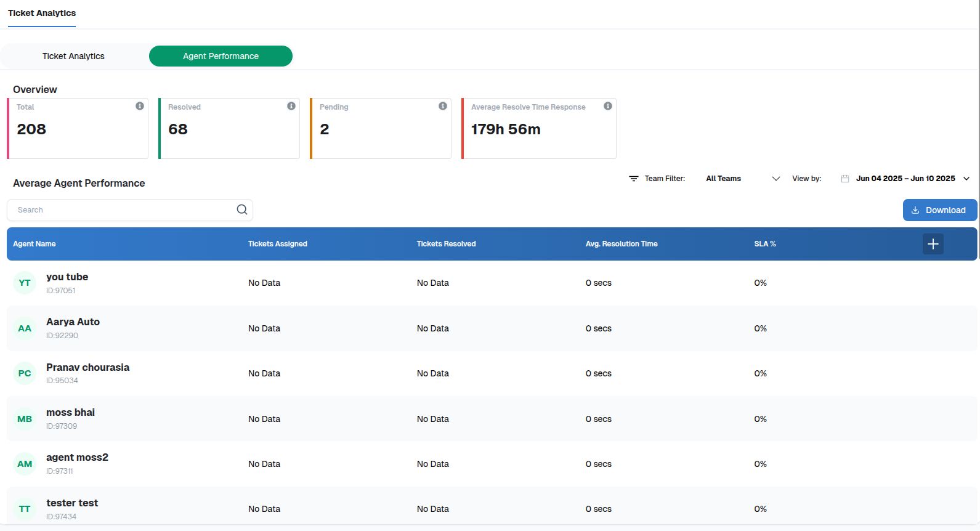This screenshot has height=531, width=980.
Task: Sort by the Tickets Assigned column header
Action: pos(277,244)
